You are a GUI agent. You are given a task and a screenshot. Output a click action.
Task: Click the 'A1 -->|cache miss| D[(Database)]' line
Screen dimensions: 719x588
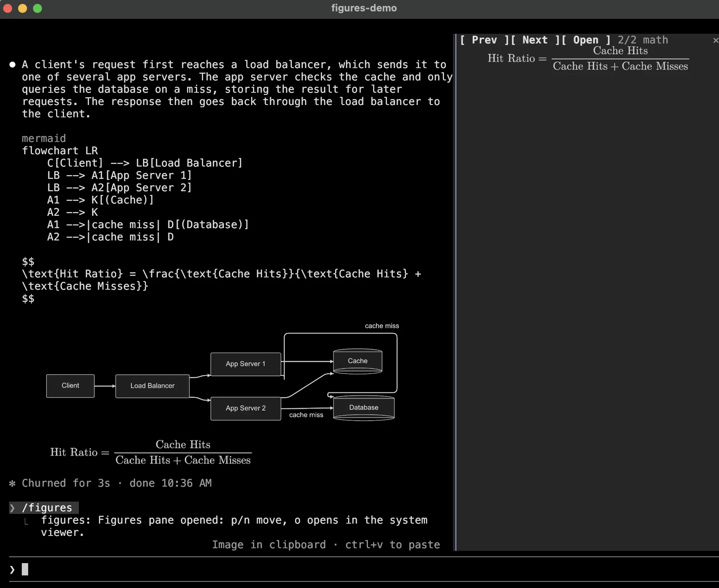point(148,224)
